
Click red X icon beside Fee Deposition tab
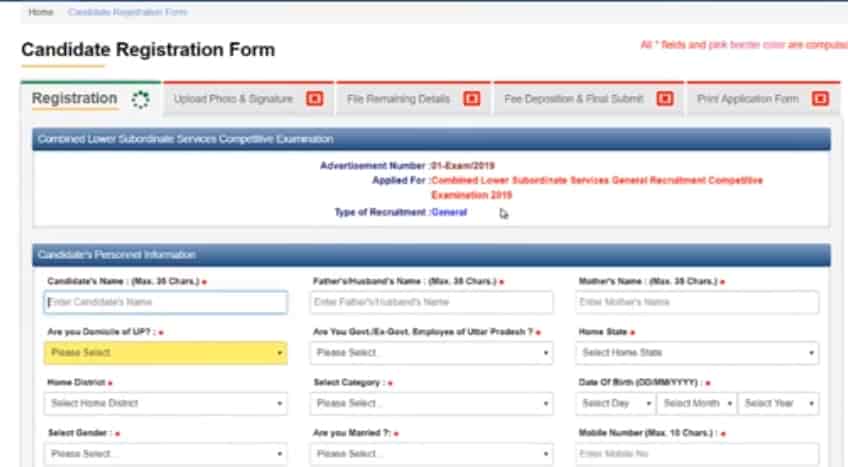coord(664,99)
